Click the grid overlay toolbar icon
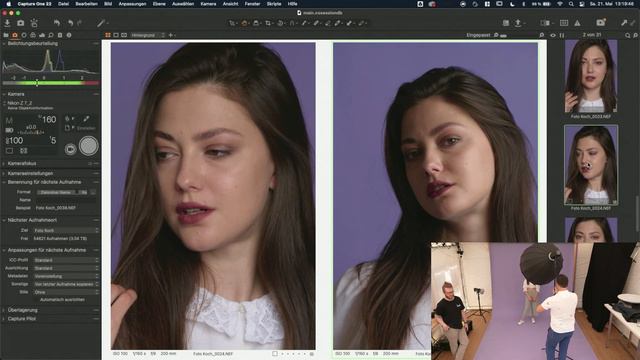 [x=564, y=23]
